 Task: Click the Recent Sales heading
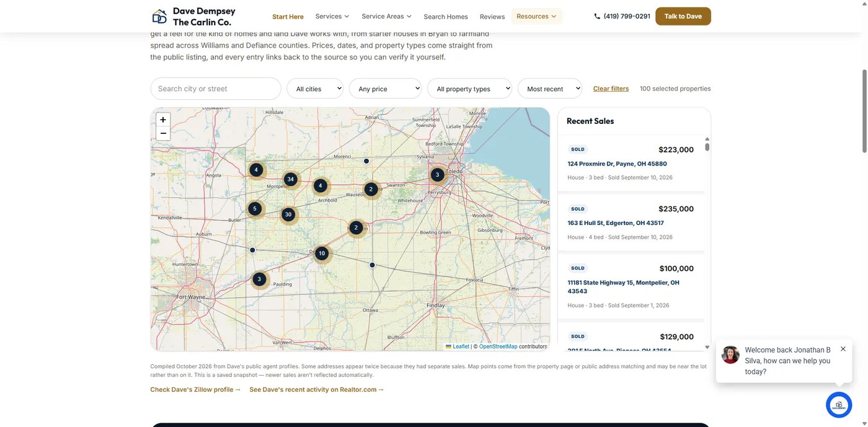590,121
